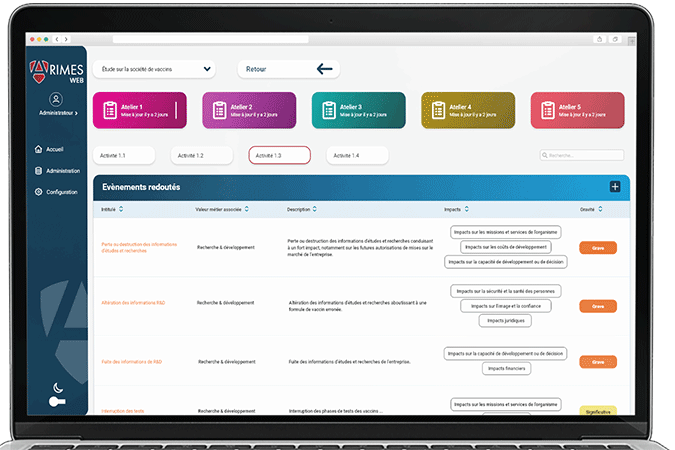Click 'Impacts financiers' tag
The image size is (675, 450).
click(506, 368)
